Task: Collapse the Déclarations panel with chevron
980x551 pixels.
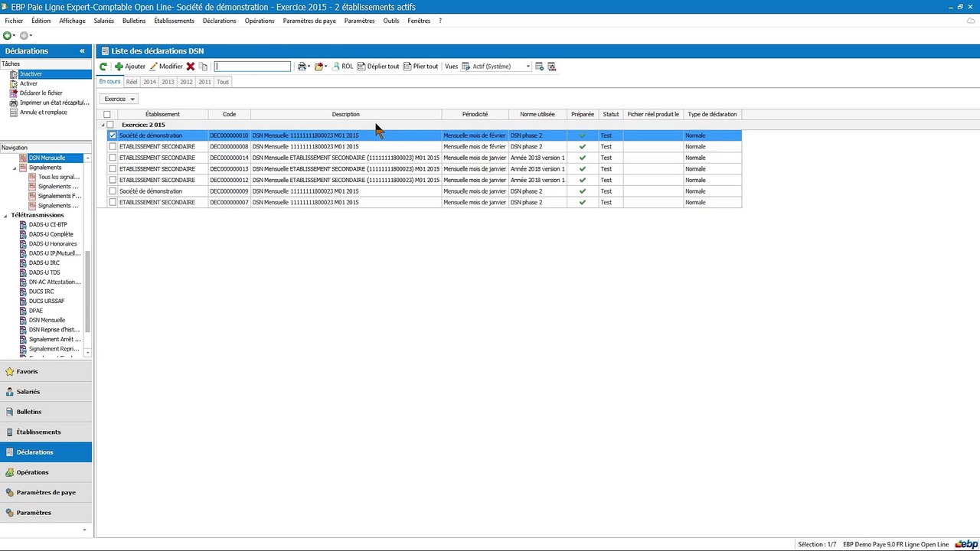Action: point(82,51)
